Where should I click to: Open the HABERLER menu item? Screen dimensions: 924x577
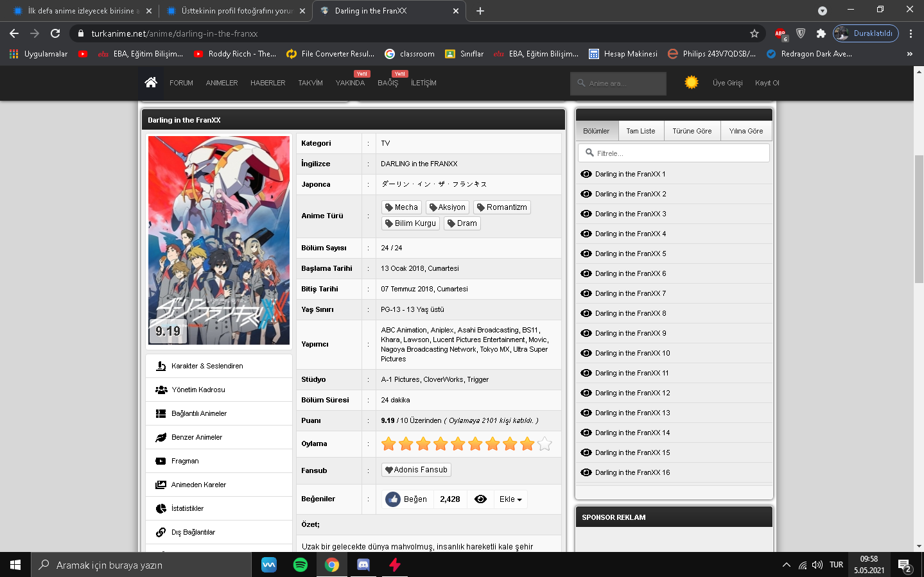point(268,83)
